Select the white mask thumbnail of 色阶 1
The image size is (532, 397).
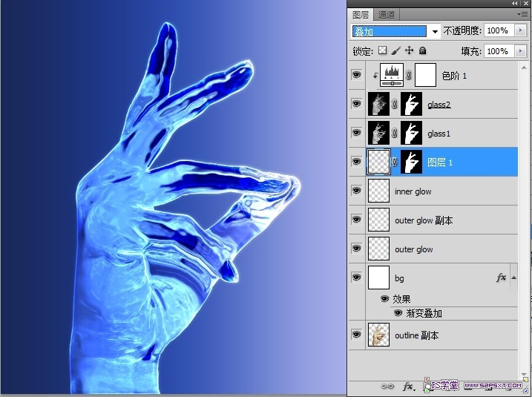click(425, 76)
